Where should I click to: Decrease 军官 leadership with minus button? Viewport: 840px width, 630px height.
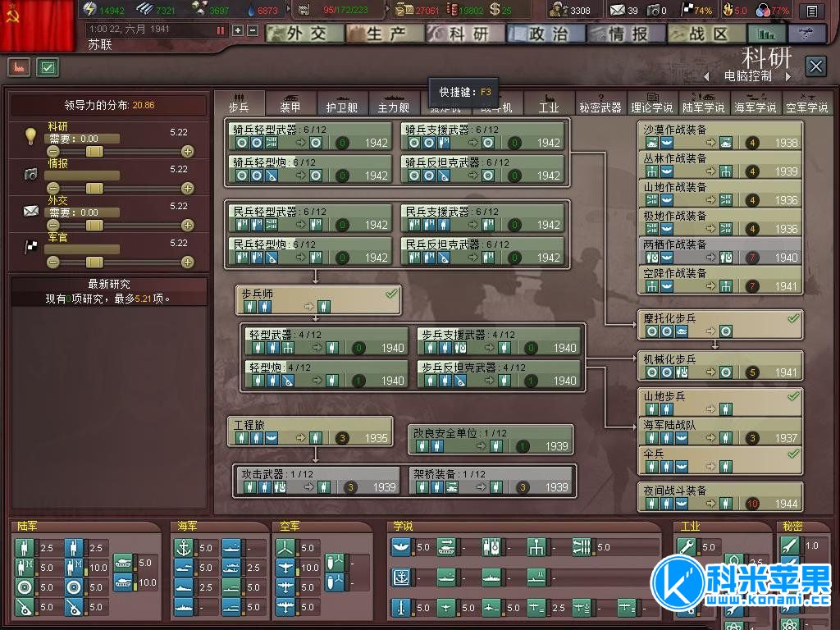(x=52, y=262)
